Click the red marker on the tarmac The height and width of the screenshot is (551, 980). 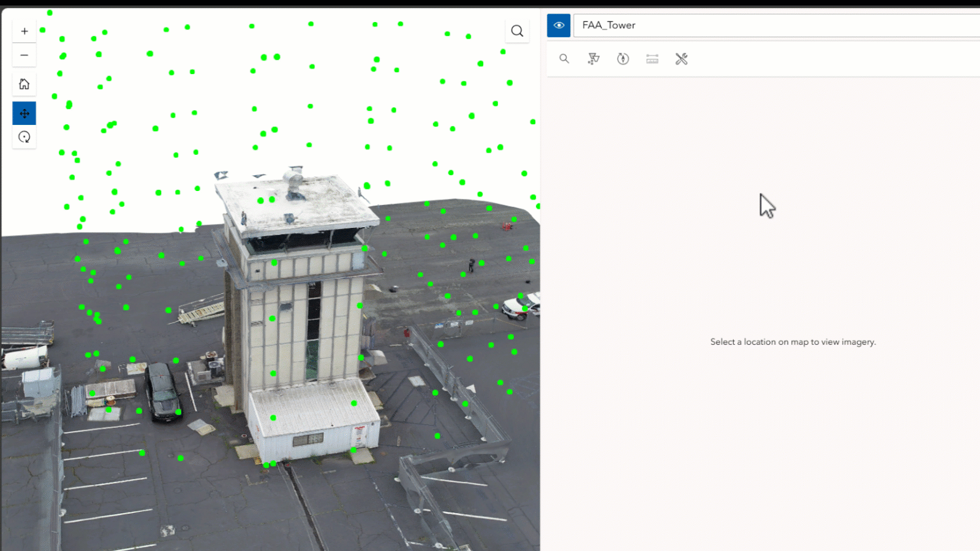tap(506, 227)
